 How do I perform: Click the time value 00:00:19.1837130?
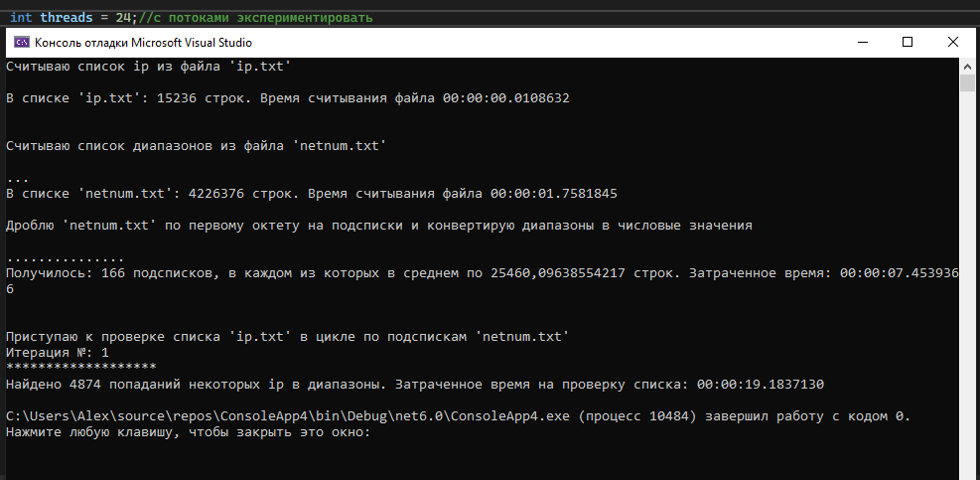tap(761, 385)
